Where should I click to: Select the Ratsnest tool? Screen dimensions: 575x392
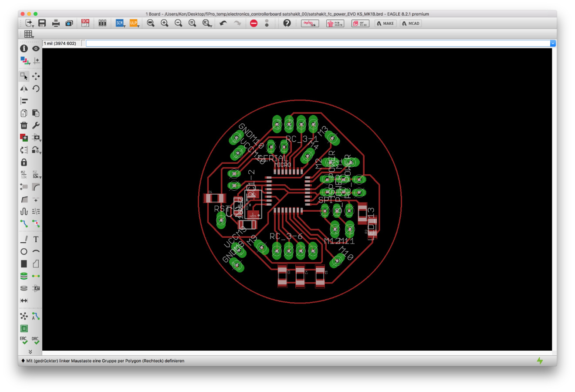(24, 316)
